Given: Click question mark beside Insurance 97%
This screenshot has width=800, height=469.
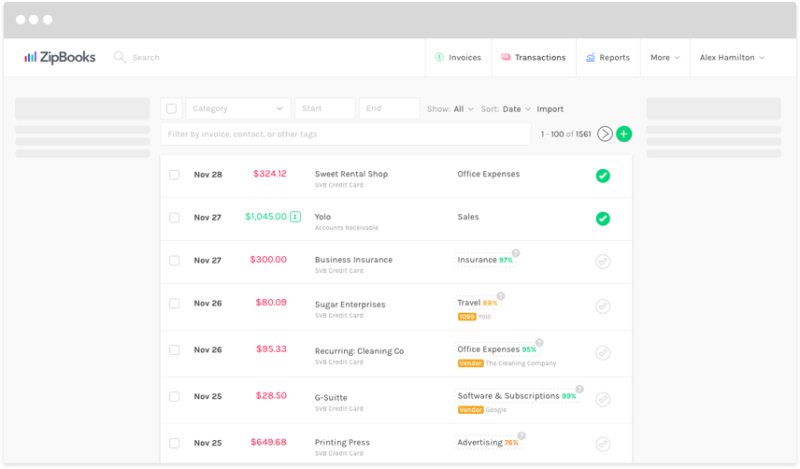Looking at the screenshot, I should click(x=516, y=253).
